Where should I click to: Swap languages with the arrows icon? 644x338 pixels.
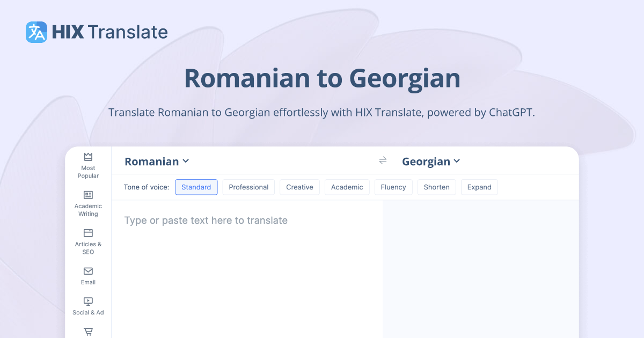382,160
